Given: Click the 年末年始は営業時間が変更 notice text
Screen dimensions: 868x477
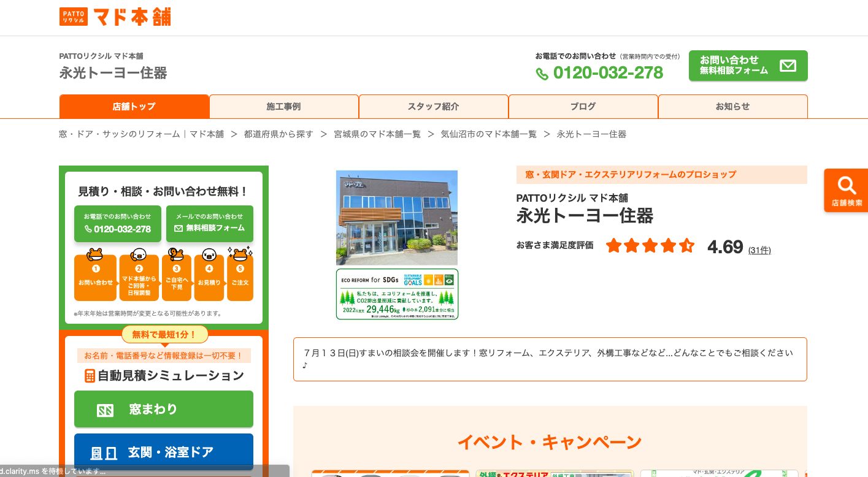Looking at the screenshot, I should click(x=148, y=313).
